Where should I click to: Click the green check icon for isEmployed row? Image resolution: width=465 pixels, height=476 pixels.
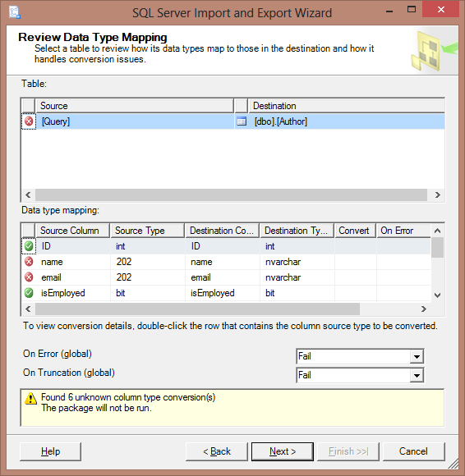pyautogui.click(x=29, y=293)
